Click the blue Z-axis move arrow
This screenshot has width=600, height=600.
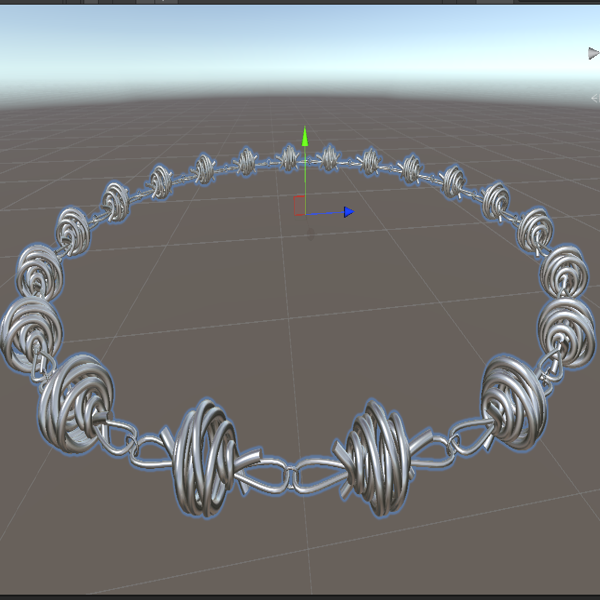point(349,212)
